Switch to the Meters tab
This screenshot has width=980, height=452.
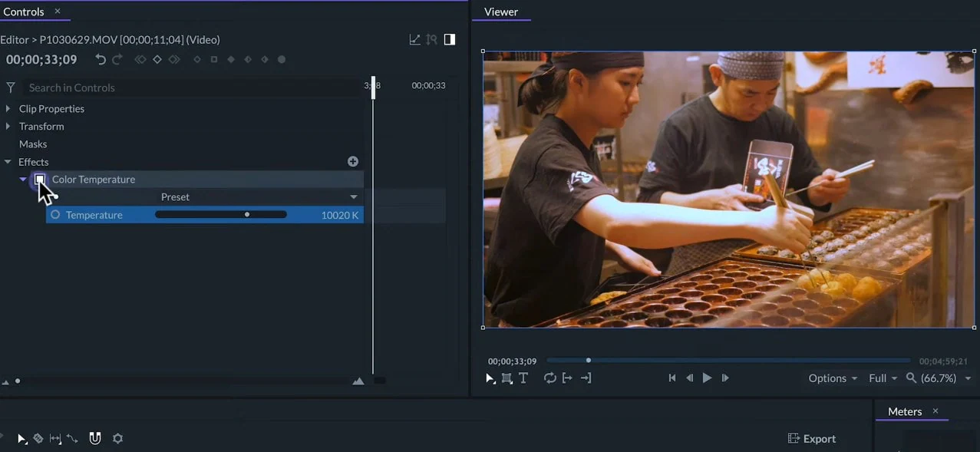pyautogui.click(x=905, y=411)
